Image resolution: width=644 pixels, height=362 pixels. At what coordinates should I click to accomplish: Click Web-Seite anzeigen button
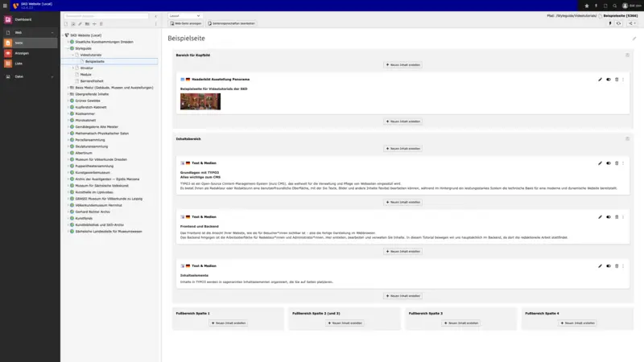tap(185, 23)
